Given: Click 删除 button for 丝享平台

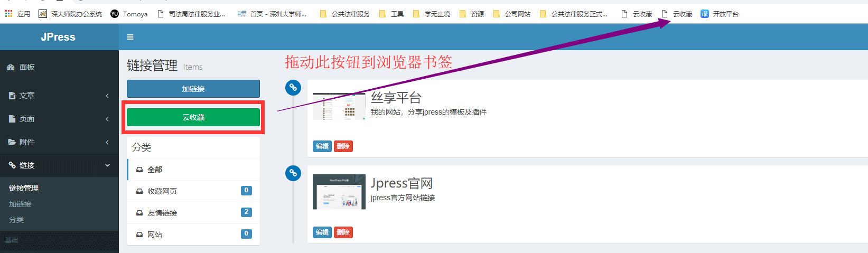Looking at the screenshot, I should [343, 146].
